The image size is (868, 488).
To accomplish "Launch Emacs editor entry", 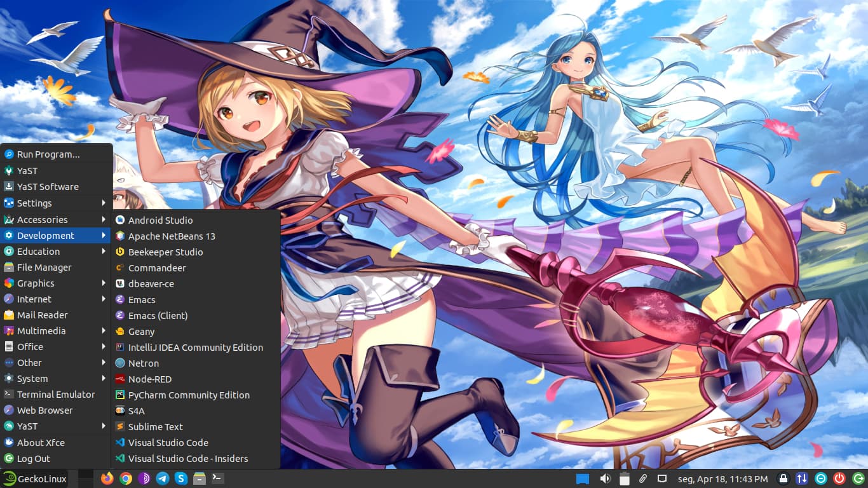I will click(x=196, y=299).
